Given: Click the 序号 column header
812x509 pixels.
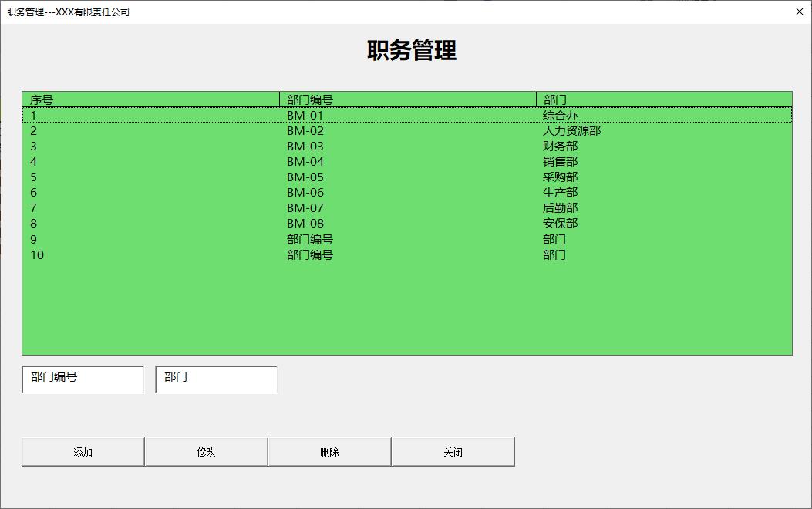Looking at the screenshot, I should 147,99.
